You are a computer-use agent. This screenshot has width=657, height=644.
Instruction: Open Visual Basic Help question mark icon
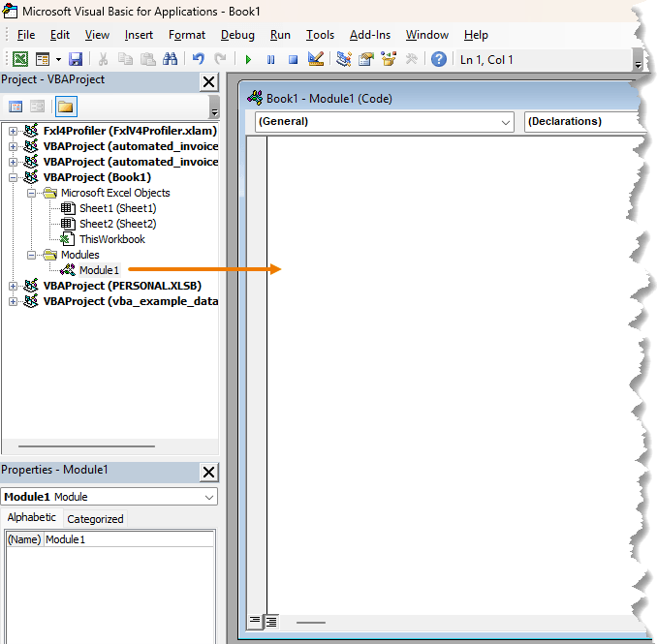439,59
